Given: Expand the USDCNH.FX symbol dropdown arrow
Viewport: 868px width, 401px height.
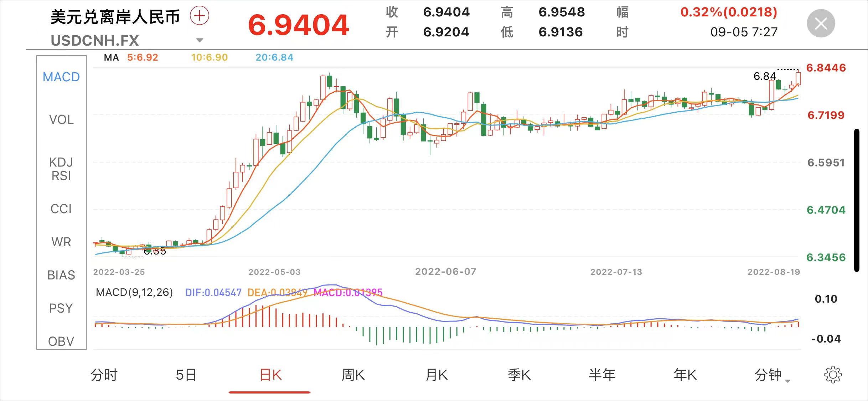Looking at the screenshot, I should point(200,40).
